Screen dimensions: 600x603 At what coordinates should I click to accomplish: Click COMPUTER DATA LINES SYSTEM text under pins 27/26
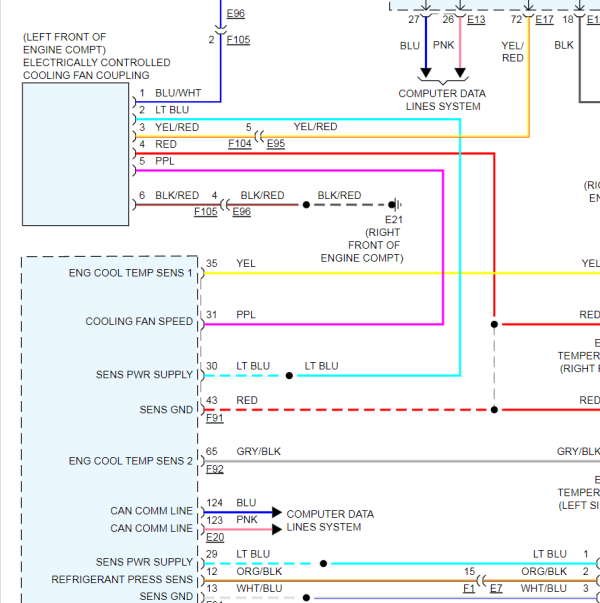(x=442, y=100)
